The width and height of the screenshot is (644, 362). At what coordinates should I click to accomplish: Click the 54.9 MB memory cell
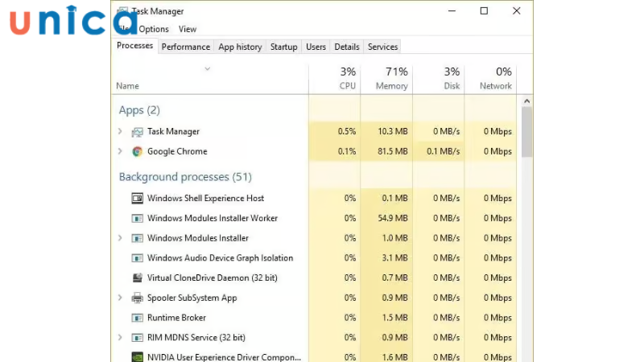pyautogui.click(x=386, y=218)
